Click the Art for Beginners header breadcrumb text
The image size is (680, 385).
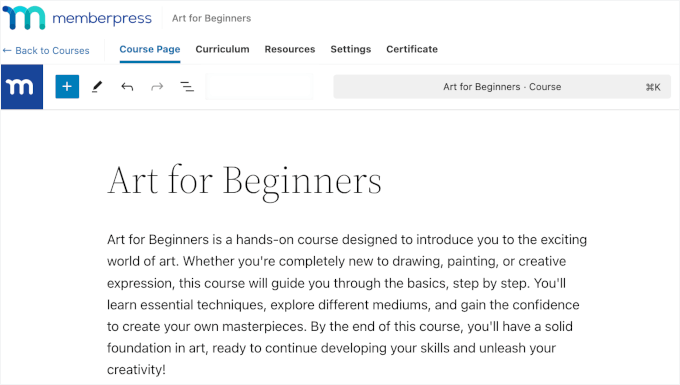(211, 18)
